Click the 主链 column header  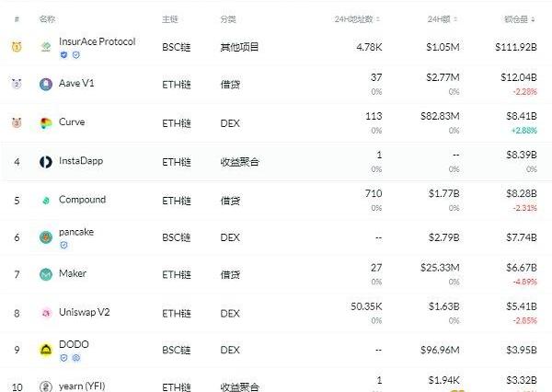tap(169, 18)
